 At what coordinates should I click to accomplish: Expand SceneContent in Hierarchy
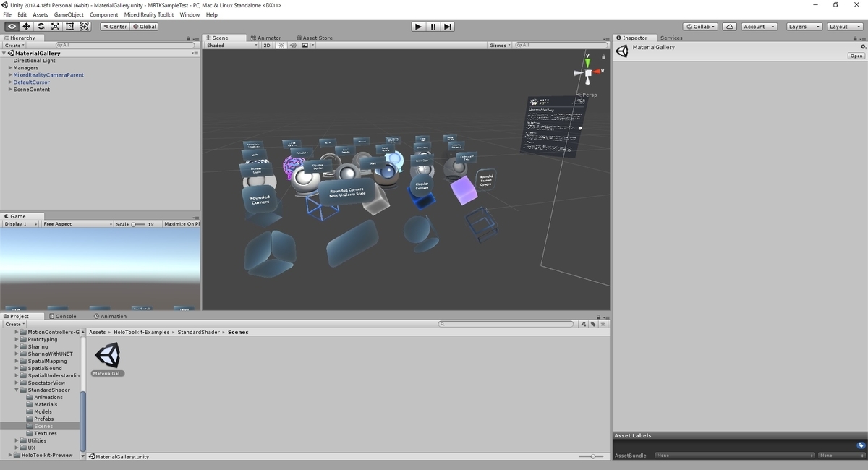click(x=10, y=90)
